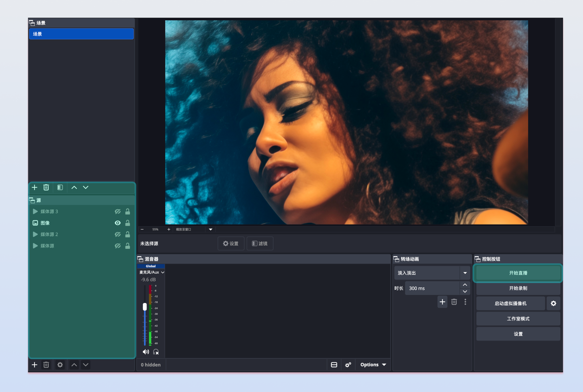This screenshot has height=392, width=583.
Task: Show the 媒体源 3 source
Action: 117,211
